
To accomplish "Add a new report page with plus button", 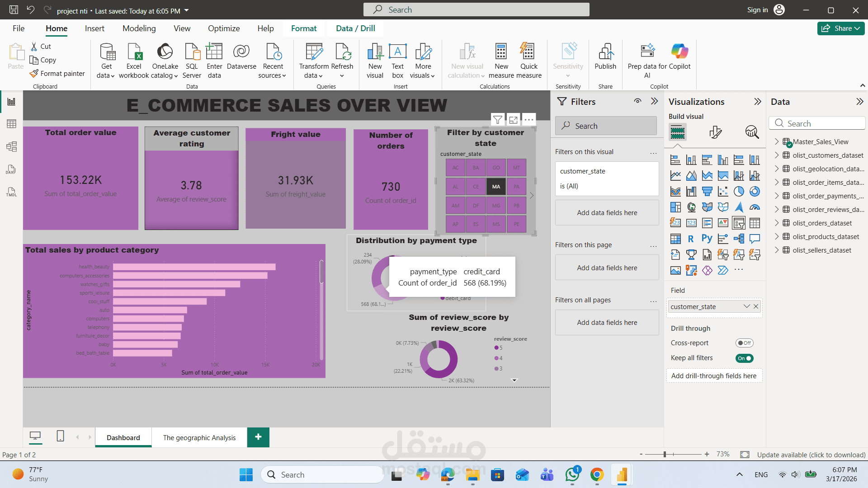I will (258, 437).
